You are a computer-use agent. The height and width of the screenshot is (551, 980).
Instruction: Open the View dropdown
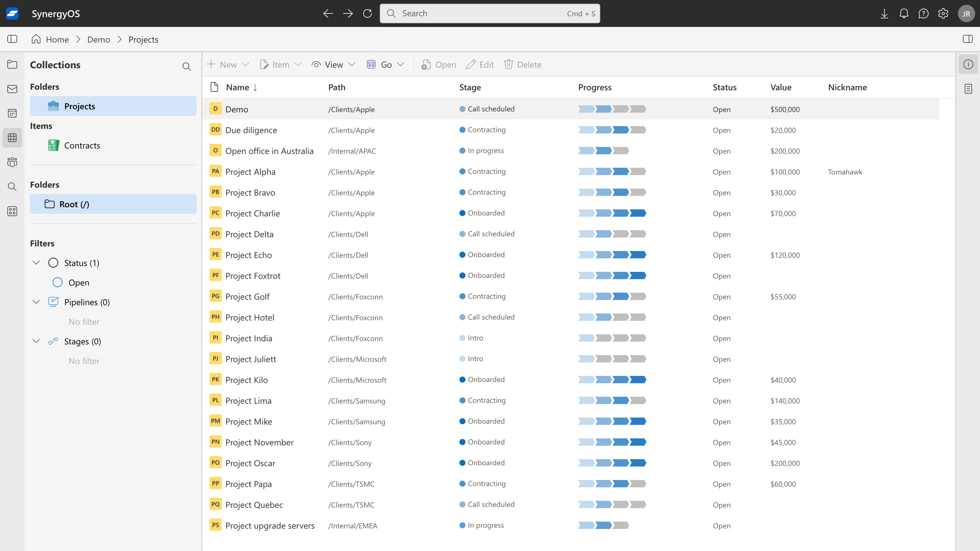(x=334, y=65)
